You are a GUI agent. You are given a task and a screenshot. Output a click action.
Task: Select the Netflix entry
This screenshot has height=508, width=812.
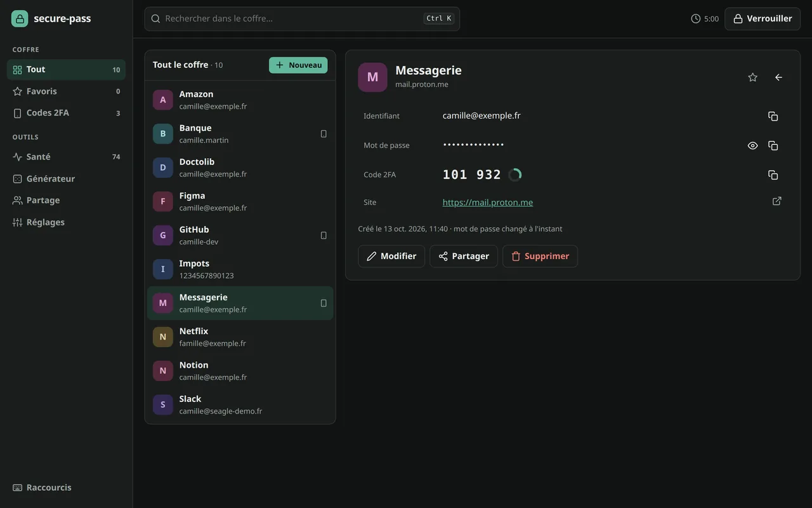point(240,337)
